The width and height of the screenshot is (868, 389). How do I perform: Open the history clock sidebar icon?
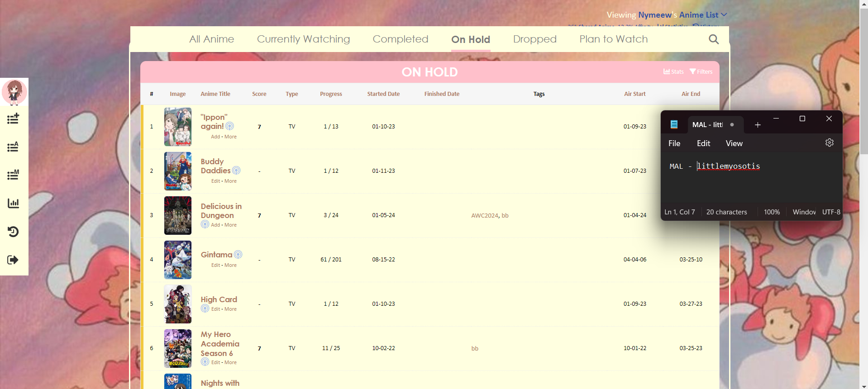coord(13,232)
